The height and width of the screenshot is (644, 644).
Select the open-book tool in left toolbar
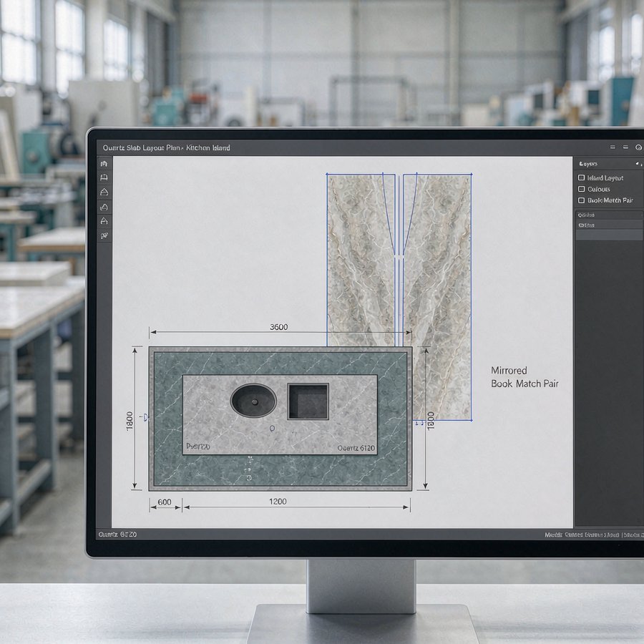104,177
